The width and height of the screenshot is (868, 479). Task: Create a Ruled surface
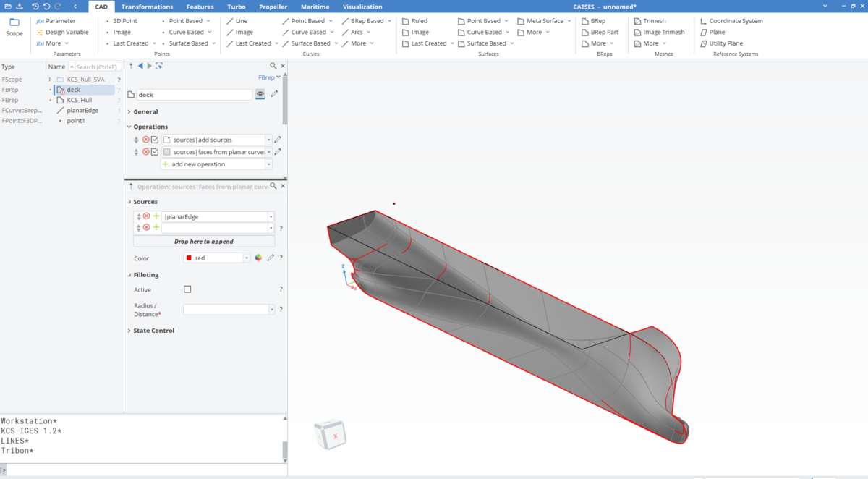414,21
